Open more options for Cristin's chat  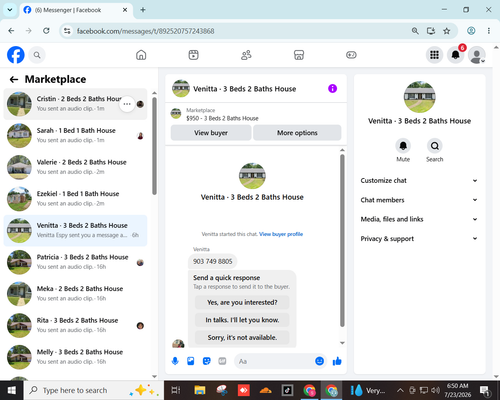tap(127, 104)
